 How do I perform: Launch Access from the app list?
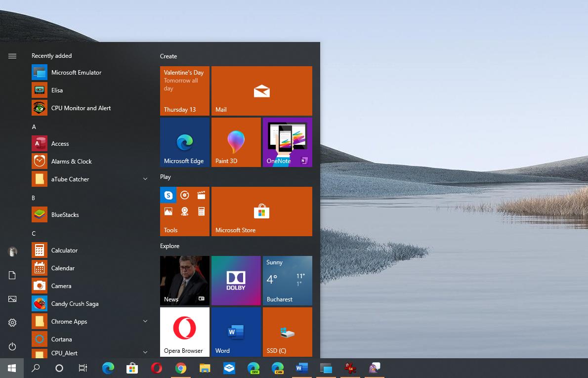click(x=90, y=144)
